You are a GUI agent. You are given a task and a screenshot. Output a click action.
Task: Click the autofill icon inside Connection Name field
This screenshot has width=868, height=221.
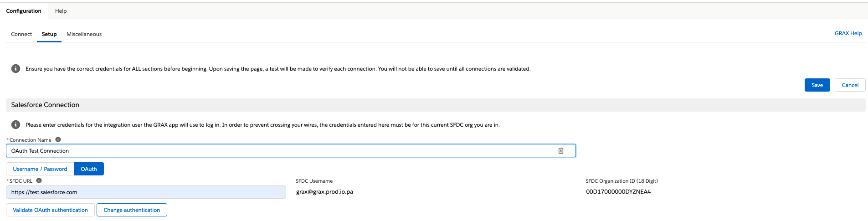click(x=561, y=151)
